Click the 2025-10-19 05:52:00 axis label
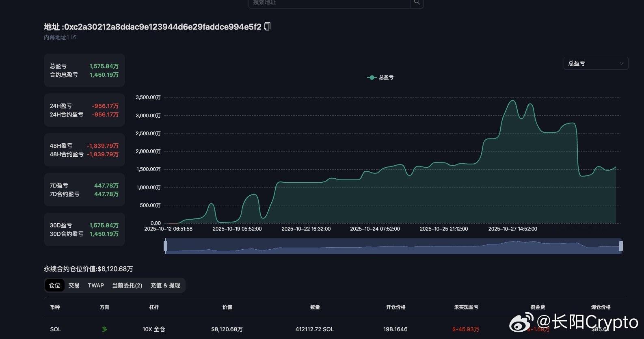The width and height of the screenshot is (644, 339). click(237, 229)
